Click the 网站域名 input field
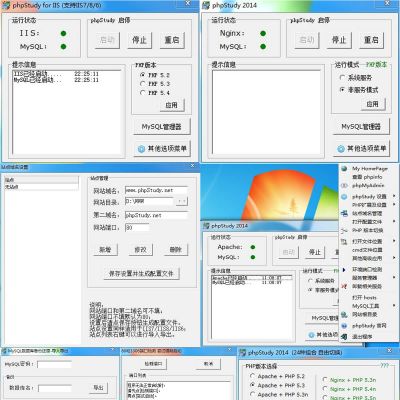400x400 pixels. click(156, 190)
